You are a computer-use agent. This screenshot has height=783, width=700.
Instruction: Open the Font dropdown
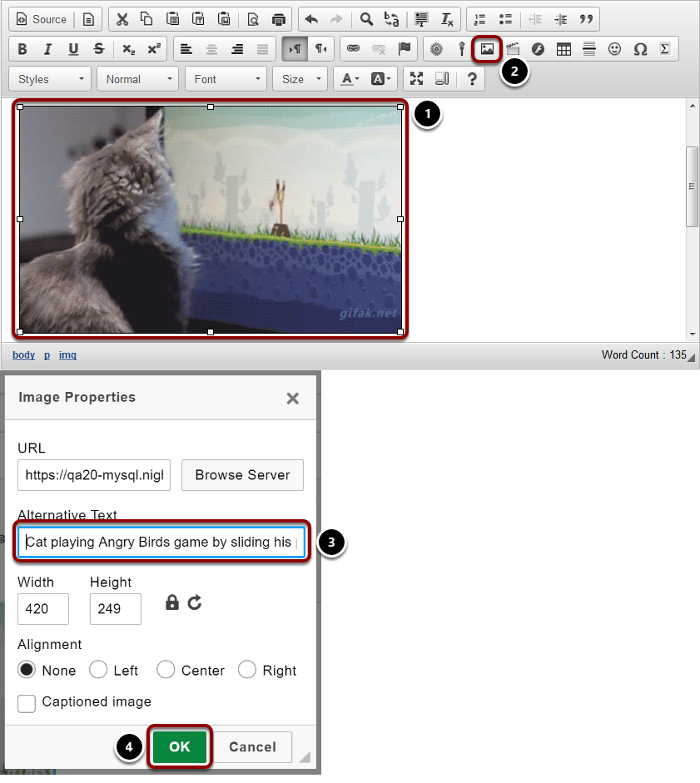pyautogui.click(x=226, y=79)
